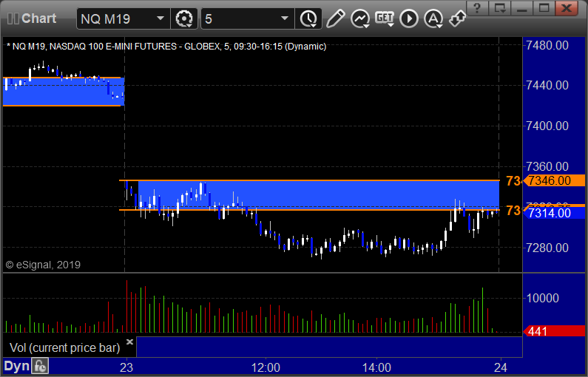Click the 7360.00 price axis label
Image resolution: width=588 pixels, height=377 pixels.
(547, 166)
